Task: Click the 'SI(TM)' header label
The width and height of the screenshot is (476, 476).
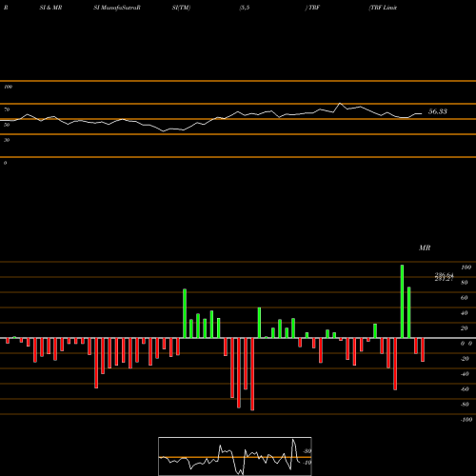Action: point(181,8)
